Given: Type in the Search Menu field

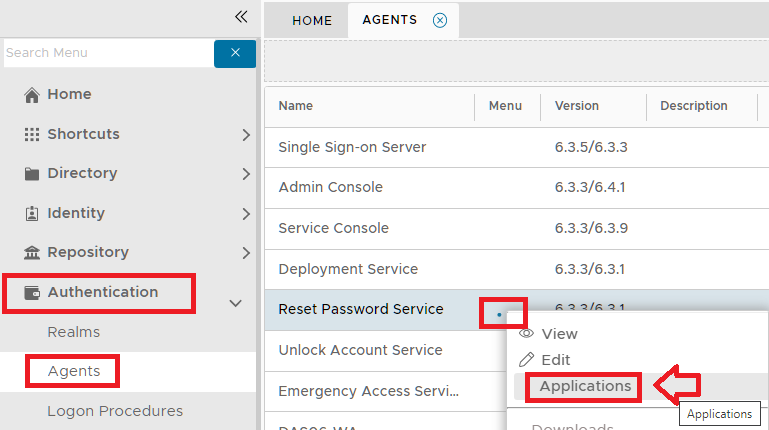Looking at the screenshot, I should pos(105,53).
